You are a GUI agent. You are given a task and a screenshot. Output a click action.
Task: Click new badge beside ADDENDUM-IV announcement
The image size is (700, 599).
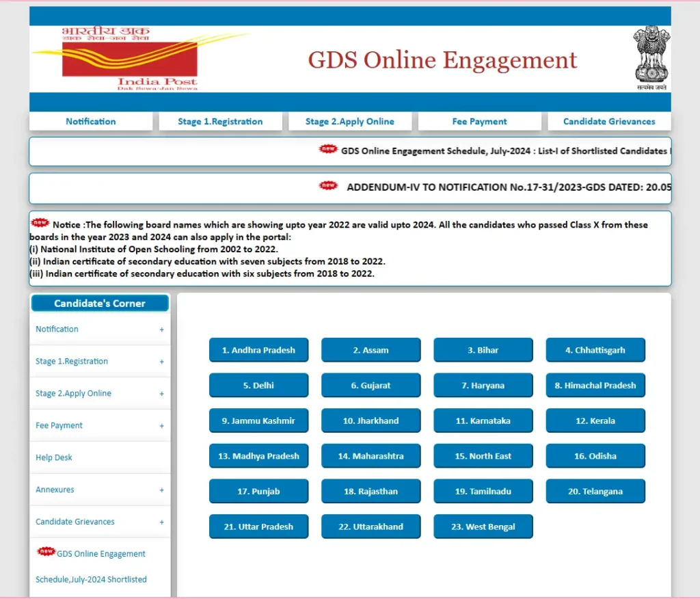[x=329, y=186]
